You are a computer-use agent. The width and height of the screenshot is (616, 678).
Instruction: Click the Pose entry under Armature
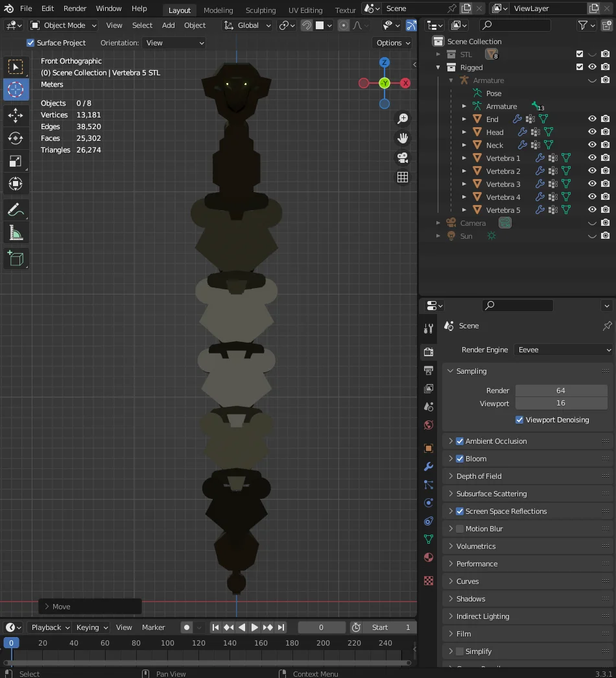pos(493,93)
